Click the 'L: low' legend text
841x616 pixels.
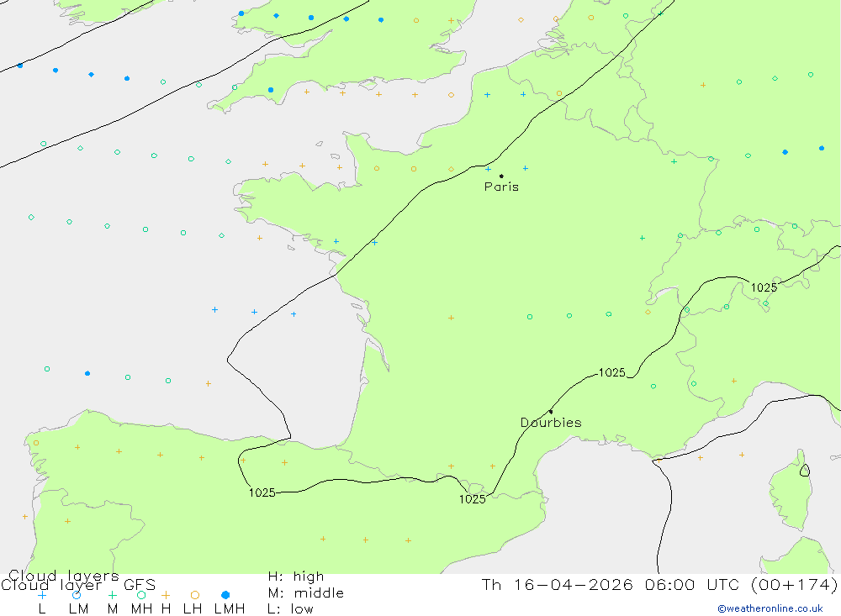coord(290,609)
